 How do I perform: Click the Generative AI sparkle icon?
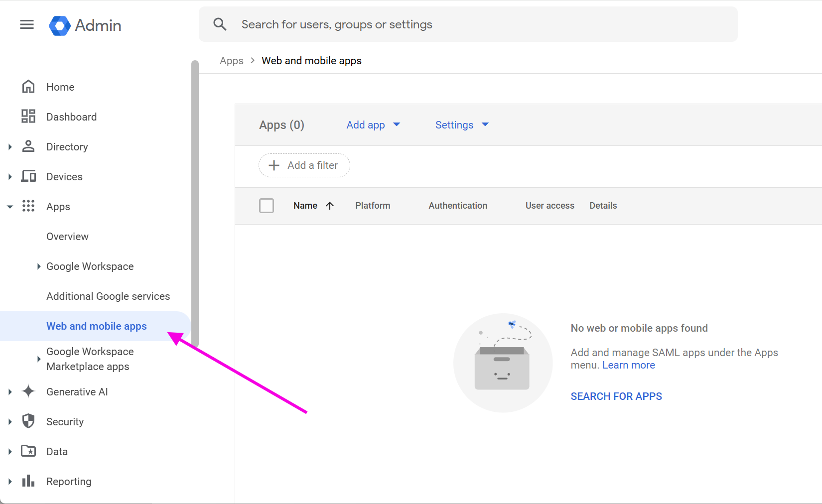click(x=28, y=391)
